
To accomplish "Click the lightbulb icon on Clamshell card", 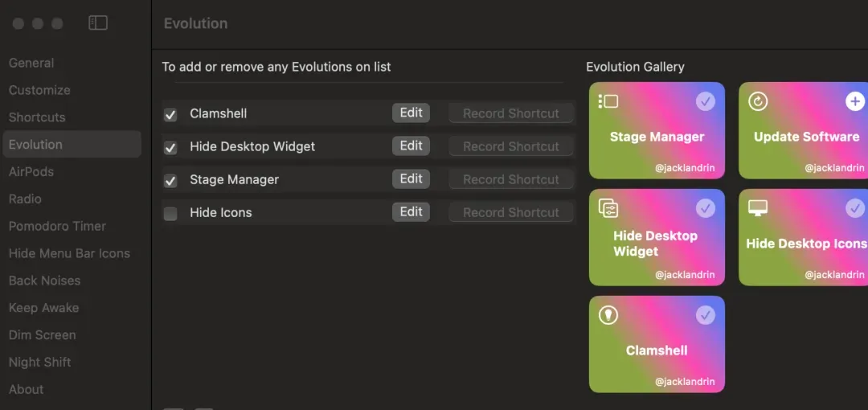I will [x=608, y=315].
